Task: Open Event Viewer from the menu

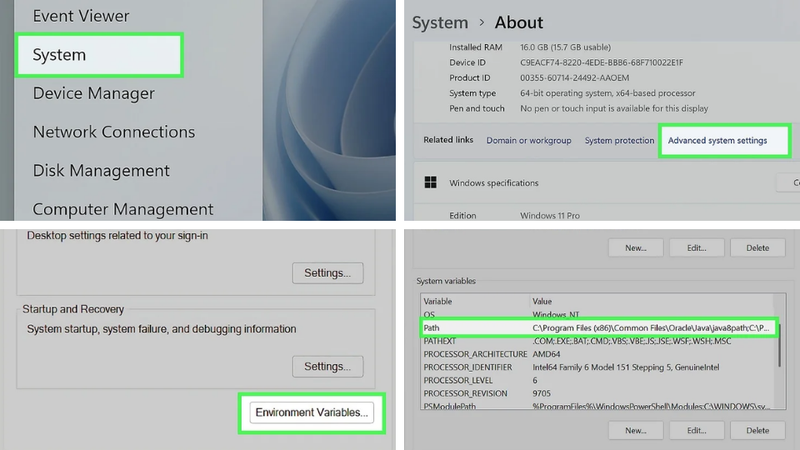Action: tap(81, 16)
